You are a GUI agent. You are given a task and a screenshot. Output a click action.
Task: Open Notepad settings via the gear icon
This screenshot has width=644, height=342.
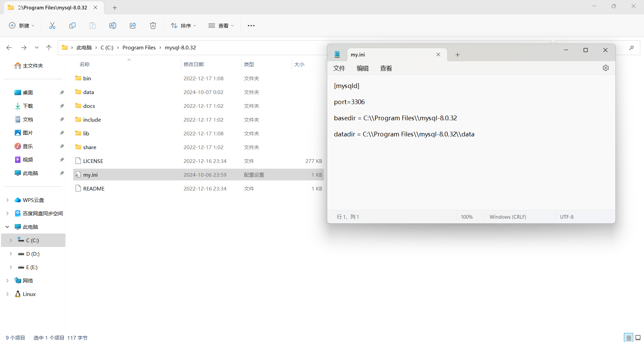click(x=606, y=68)
